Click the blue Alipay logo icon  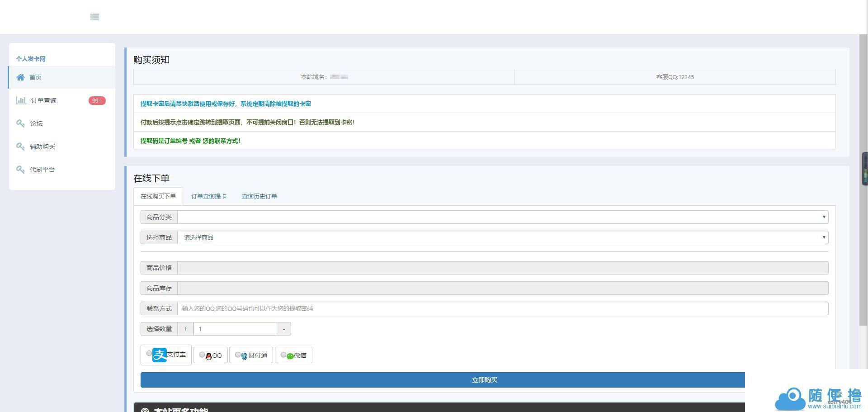pos(160,355)
